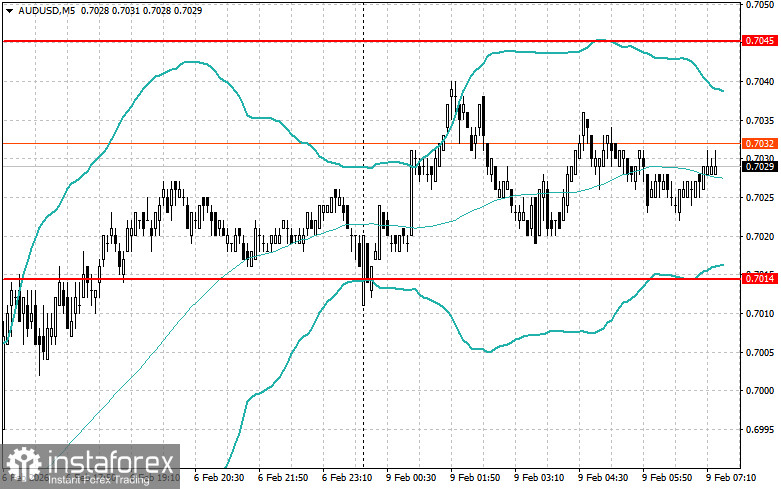The width and height of the screenshot is (781, 489).
Task: Click the 0.7025 price scale value
Action: (760, 198)
